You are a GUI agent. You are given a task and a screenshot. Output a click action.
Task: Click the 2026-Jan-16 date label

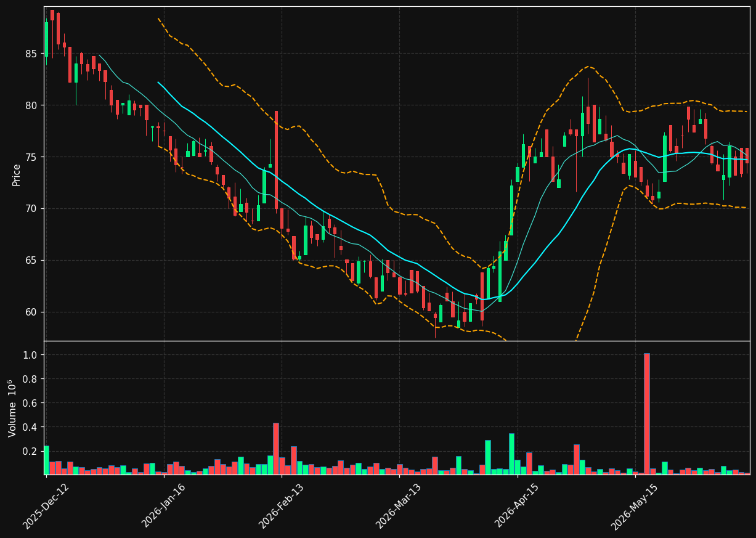(163, 506)
